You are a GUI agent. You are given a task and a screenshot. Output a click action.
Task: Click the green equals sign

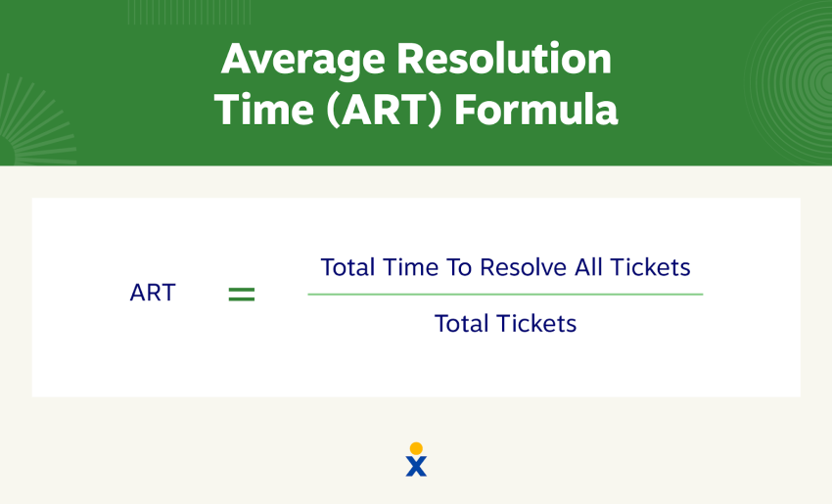(242, 294)
